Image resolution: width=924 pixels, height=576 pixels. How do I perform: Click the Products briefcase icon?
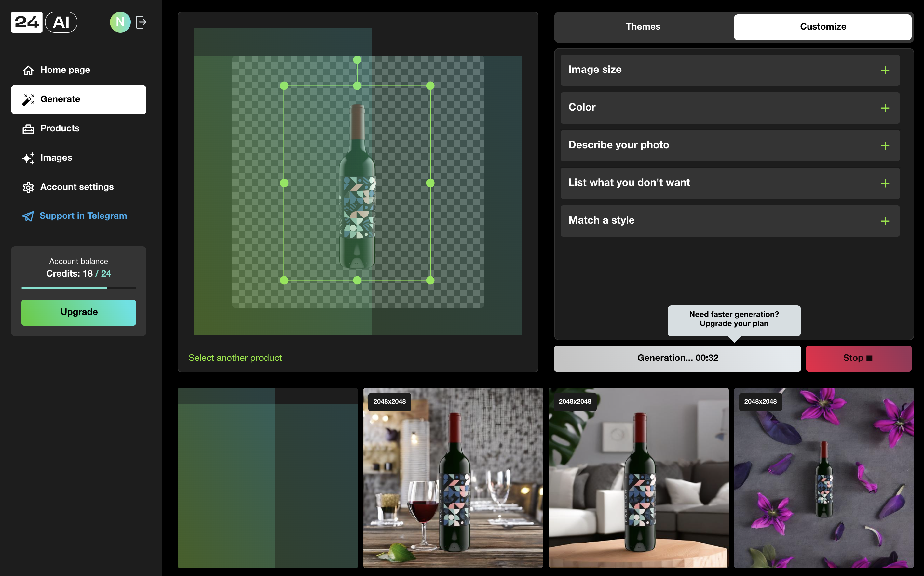pos(28,129)
